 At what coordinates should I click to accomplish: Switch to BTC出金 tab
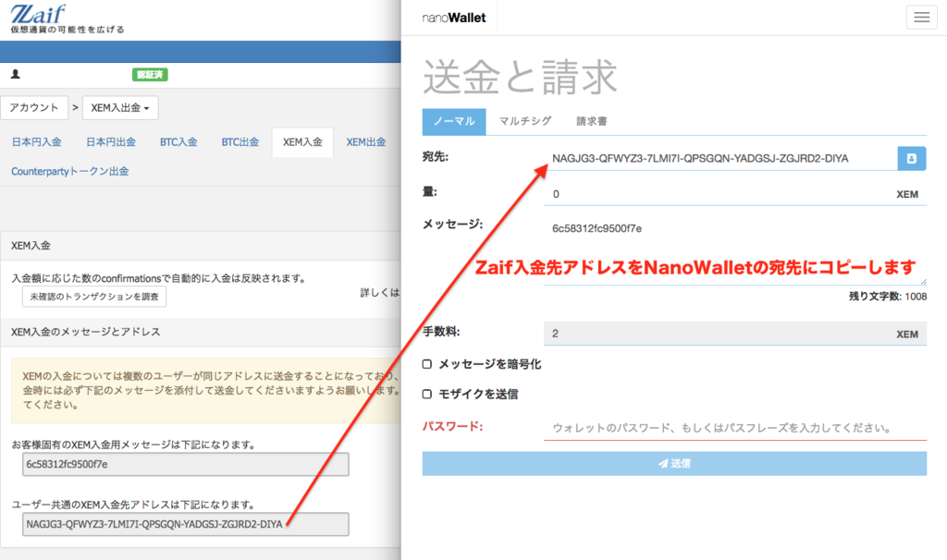pyautogui.click(x=240, y=142)
